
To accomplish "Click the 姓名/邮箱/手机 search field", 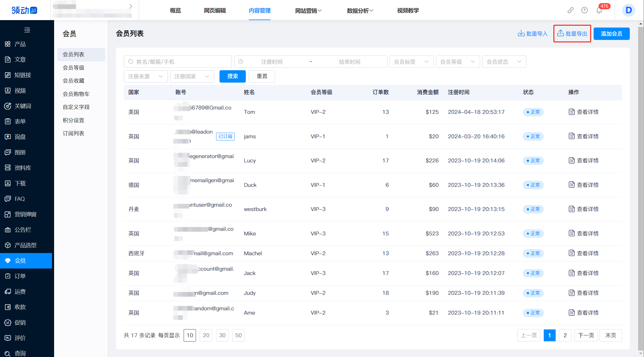I will pyautogui.click(x=177, y=62).
